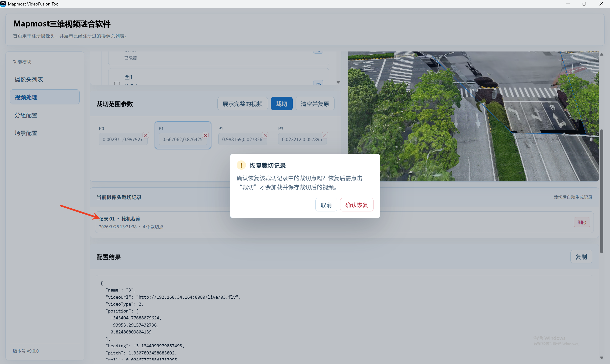The width and height of the screenshot is (610, 364).
Task: Click the "功能模块" sidebar heading
Action: 22,62
